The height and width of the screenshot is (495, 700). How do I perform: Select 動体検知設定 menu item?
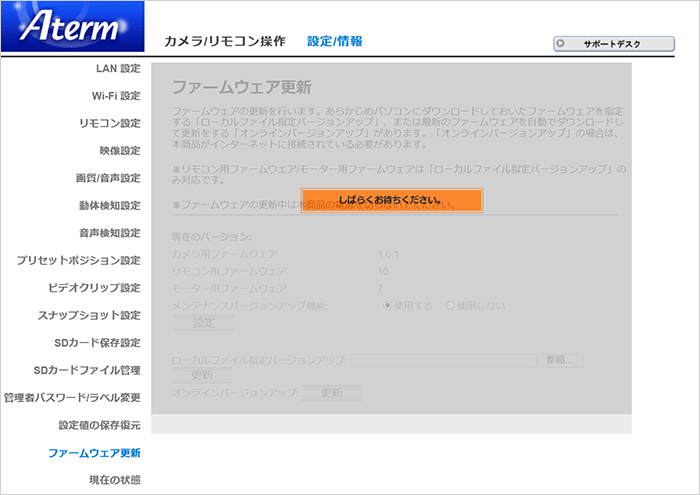click(x=110, y=206)
